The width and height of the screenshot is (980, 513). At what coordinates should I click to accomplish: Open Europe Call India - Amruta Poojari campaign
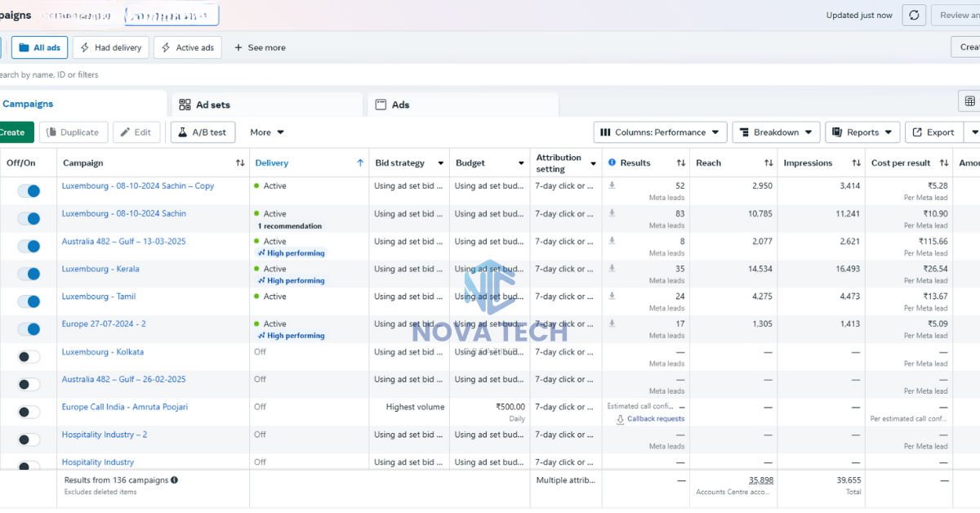point(125,407)
